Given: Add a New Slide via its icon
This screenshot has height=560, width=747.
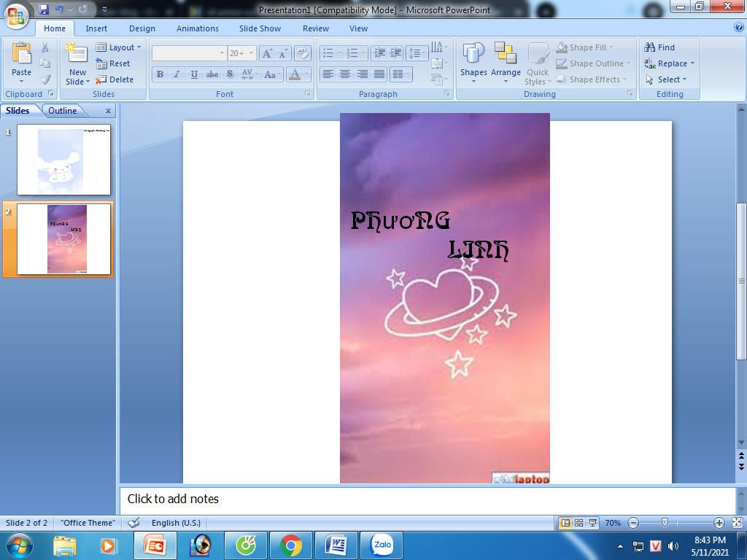Looking at the screenshot, I should (77, 52).
